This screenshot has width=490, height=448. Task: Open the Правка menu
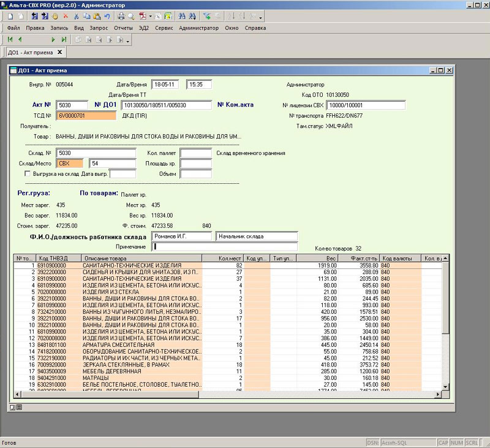(x=35, y=28)
